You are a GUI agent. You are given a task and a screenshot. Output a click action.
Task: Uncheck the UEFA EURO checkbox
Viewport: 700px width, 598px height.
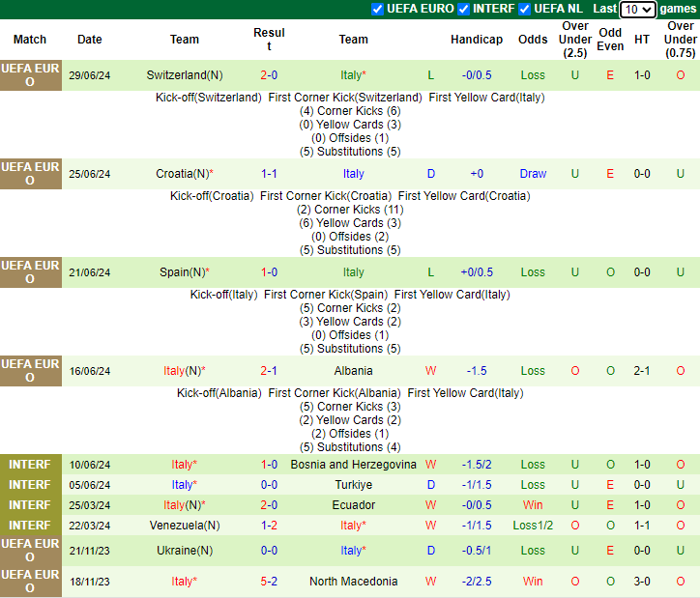[x=377, y=9]
